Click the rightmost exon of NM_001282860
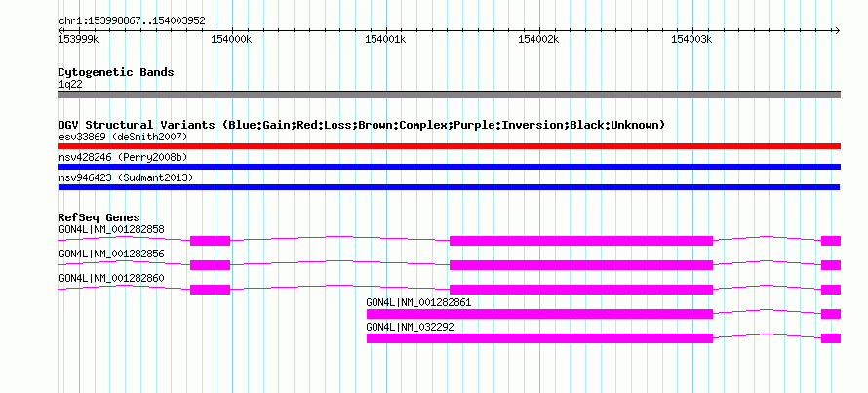The height and width of the screenshot is (393, 868). (831, 290)
